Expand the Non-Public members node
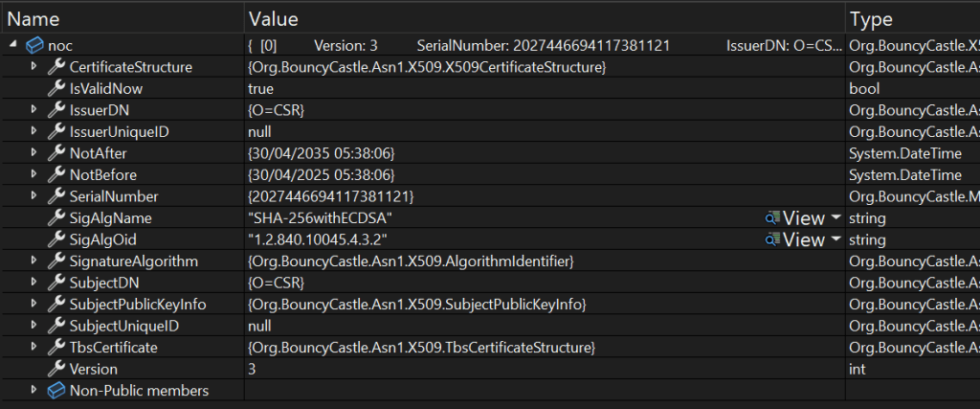The image size is (980, 409). tap(34, 390)
